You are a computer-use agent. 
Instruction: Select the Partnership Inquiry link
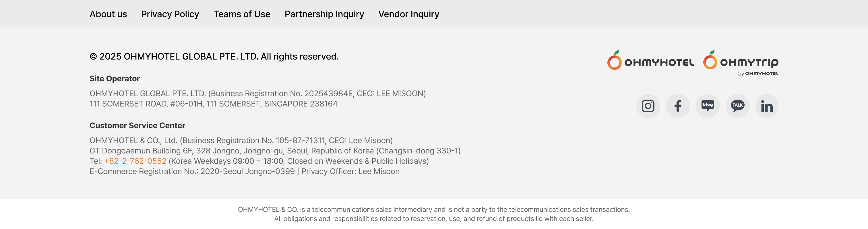coord(324,14)
